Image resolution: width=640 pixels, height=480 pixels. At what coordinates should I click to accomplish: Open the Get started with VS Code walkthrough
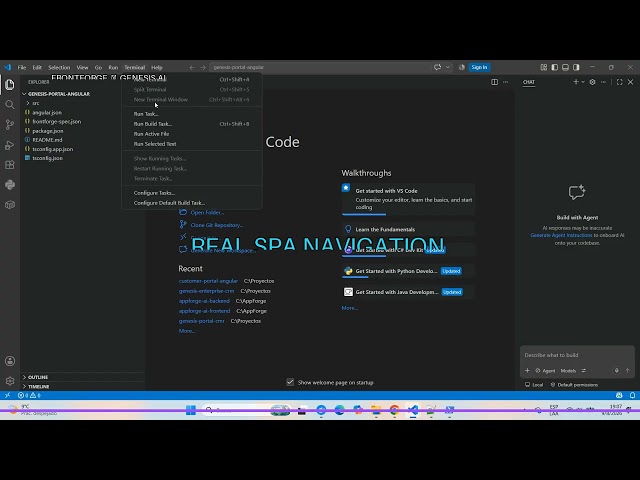click(408, 199)
